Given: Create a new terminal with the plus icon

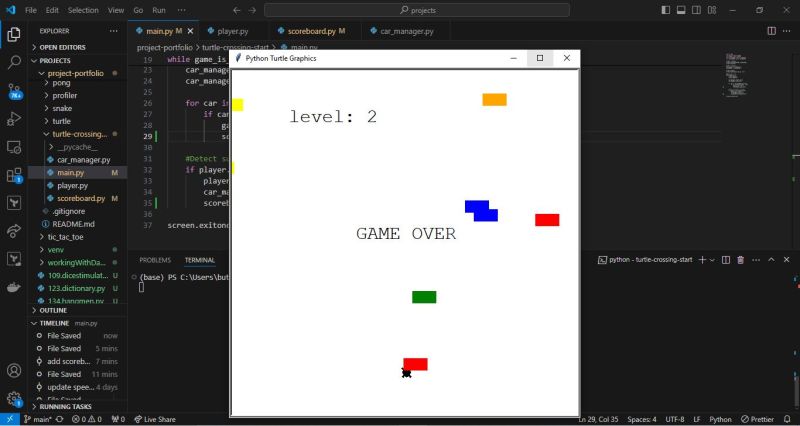Looking at the screenshot, I should 702,260.
